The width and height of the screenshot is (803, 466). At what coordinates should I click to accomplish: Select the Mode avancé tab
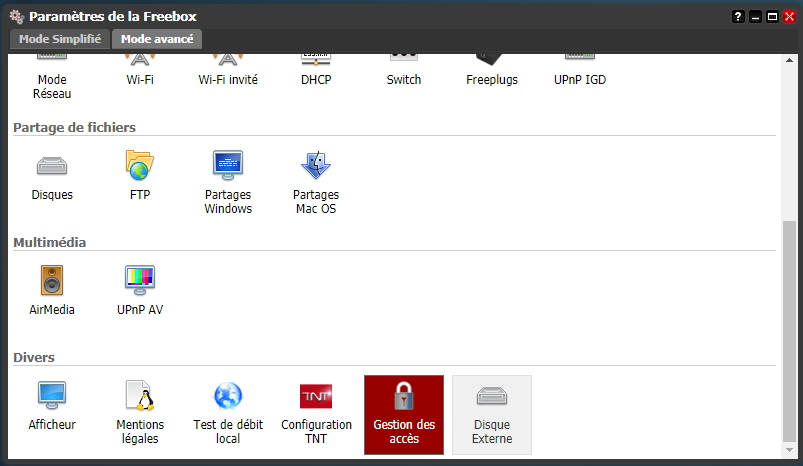pyautogui.click(x=157, y=39)
